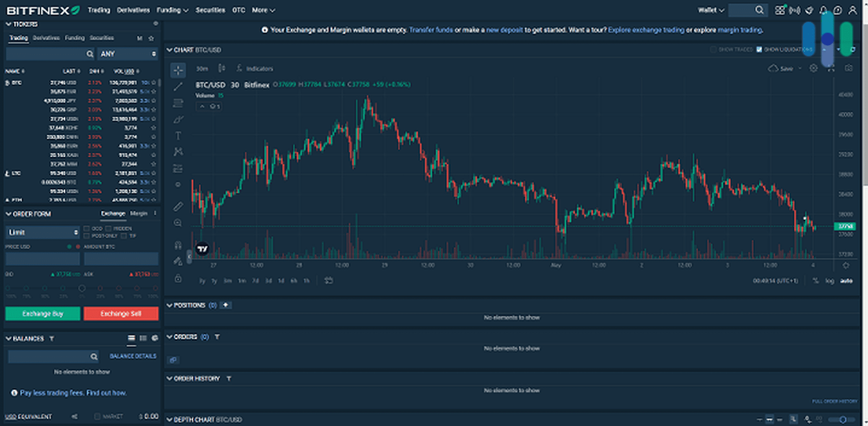Open the Derivatives menu in top navigation

coord(133,10)
